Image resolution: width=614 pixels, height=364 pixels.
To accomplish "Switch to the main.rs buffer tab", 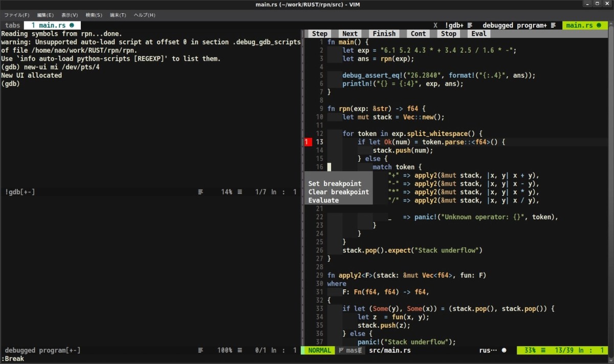I will 583,25.
